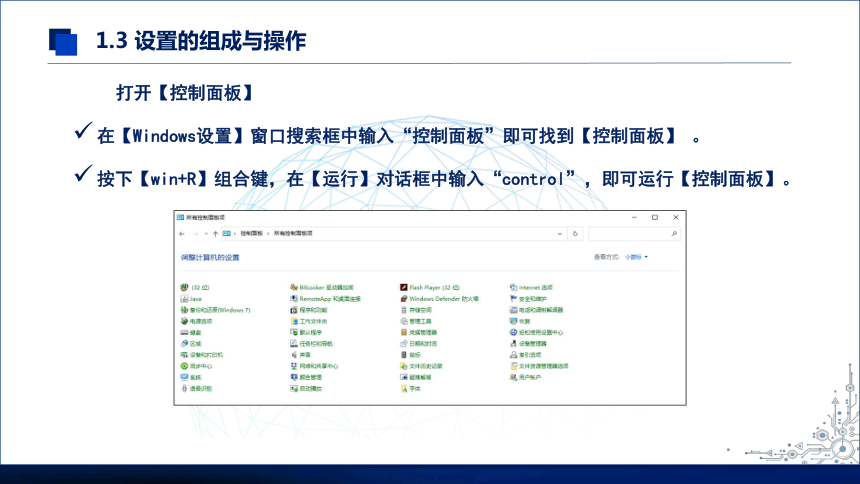Open the 任务栏和导航 taskbar and navigation item
Viewport: 860px width, 484px height.
312,344
